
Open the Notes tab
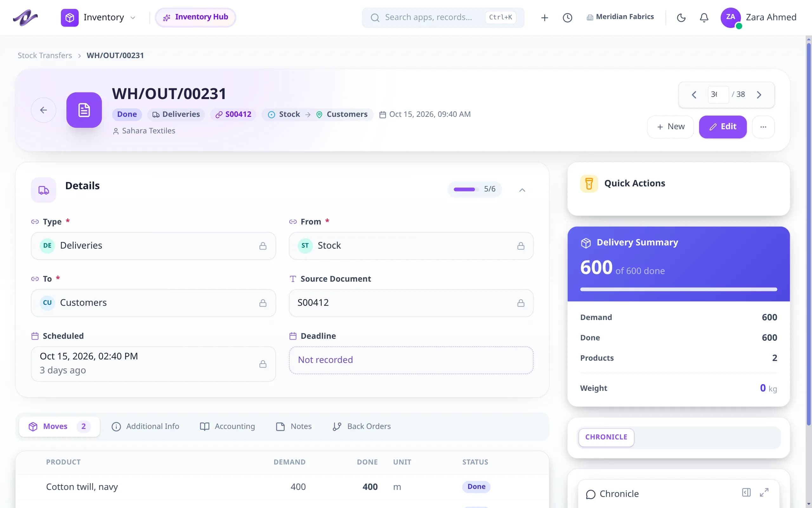[x=294, y=426]
